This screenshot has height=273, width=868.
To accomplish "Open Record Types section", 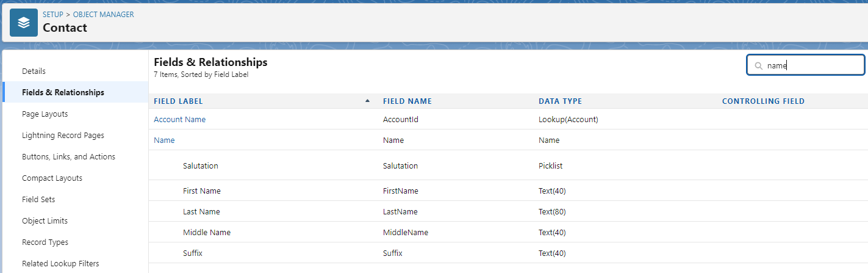I will [x=45, y=242].
